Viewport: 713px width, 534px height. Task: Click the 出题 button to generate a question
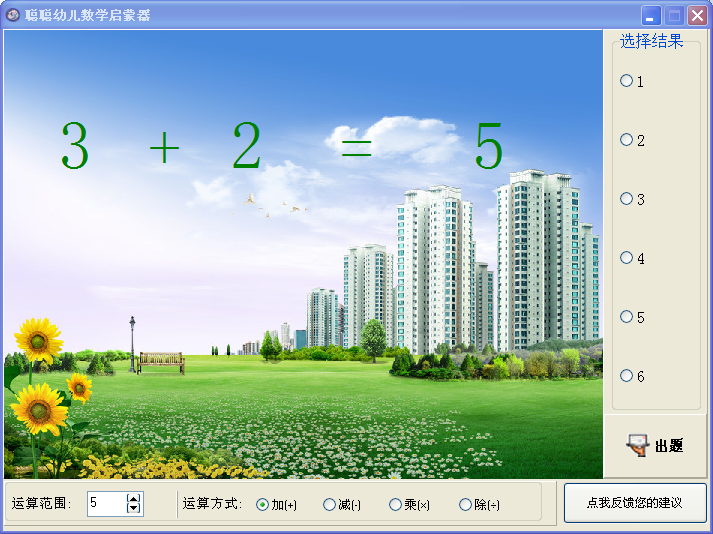[x=655, y=445]
